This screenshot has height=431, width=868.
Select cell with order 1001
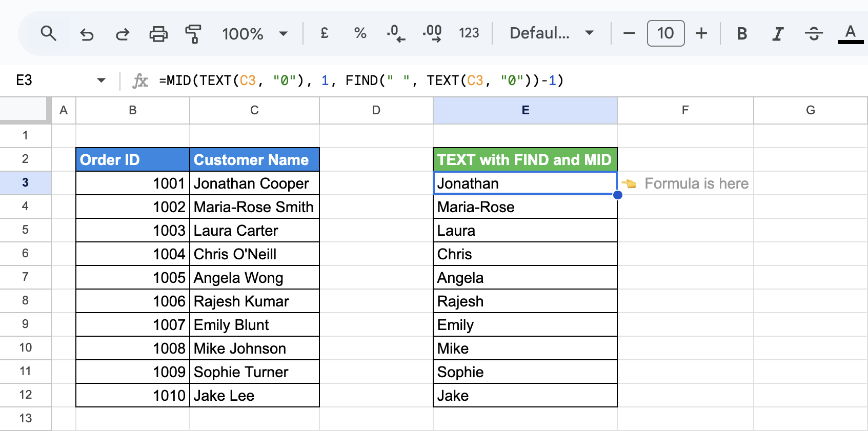133,183
